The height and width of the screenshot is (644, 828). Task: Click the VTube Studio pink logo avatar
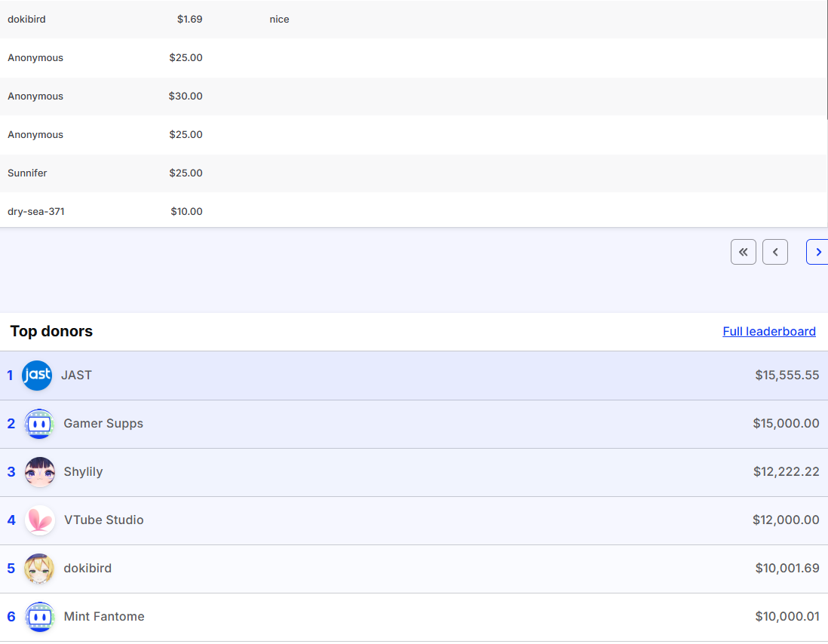40,520
